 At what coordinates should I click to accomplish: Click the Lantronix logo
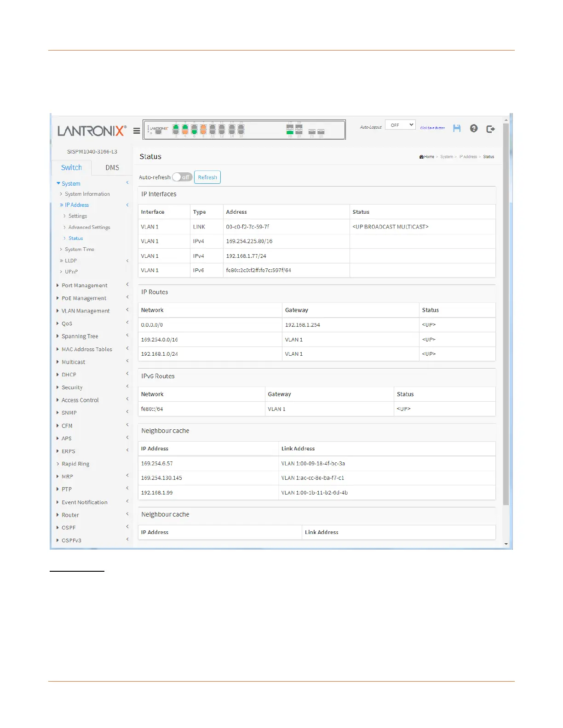(x=92, y=131)
